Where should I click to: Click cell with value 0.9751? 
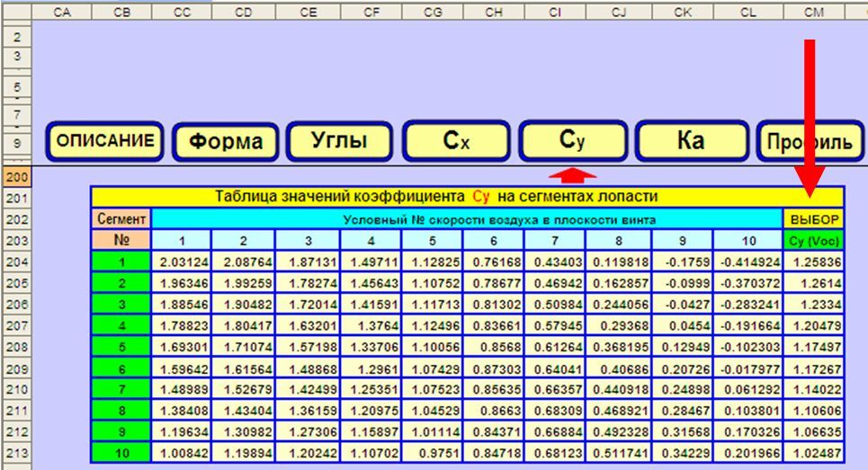[x=433, y=454]
